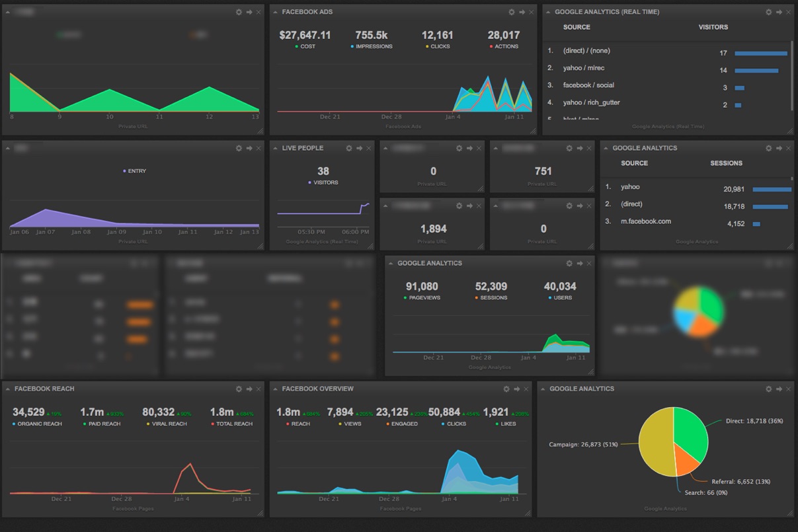Open settings gear of Facebook Ads widget

(512, 12)
